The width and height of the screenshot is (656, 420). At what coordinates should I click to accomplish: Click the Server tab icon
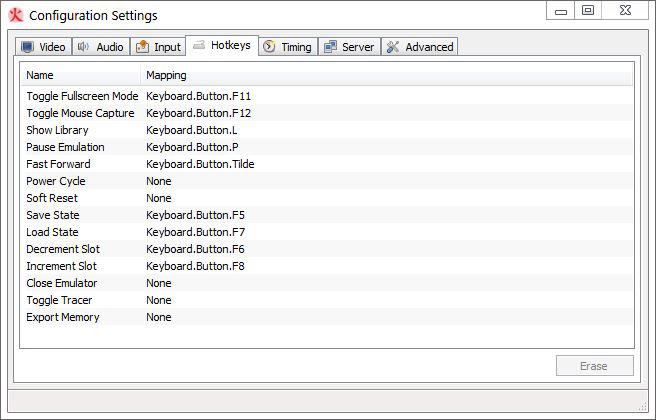(330, 47)
